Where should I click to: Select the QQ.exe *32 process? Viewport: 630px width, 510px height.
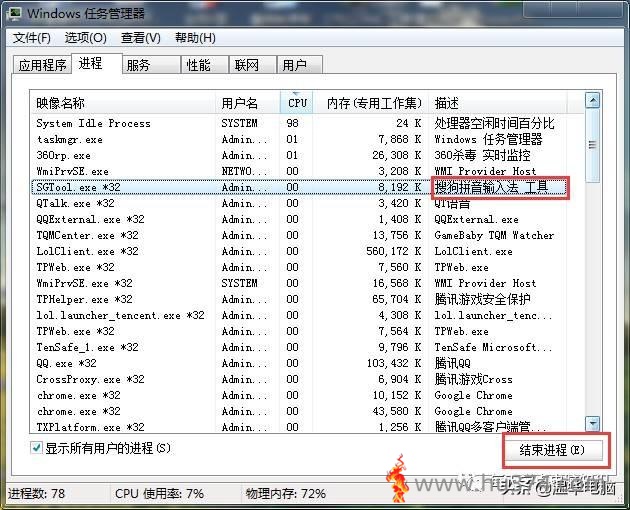pyautogui.click(x=299, y=363)
